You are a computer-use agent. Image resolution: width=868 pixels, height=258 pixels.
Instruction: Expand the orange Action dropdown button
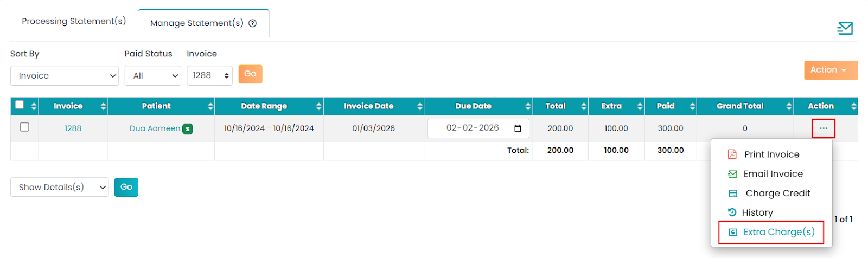(831, 70)
